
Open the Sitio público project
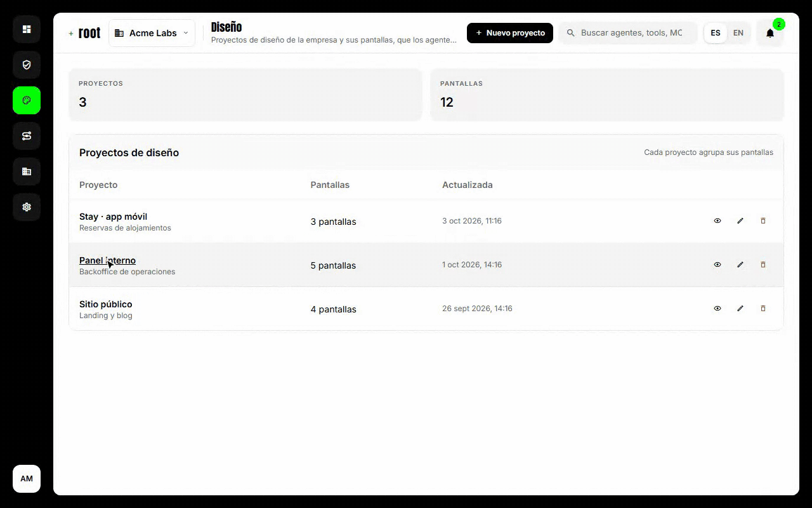click(x=105, y=304)
